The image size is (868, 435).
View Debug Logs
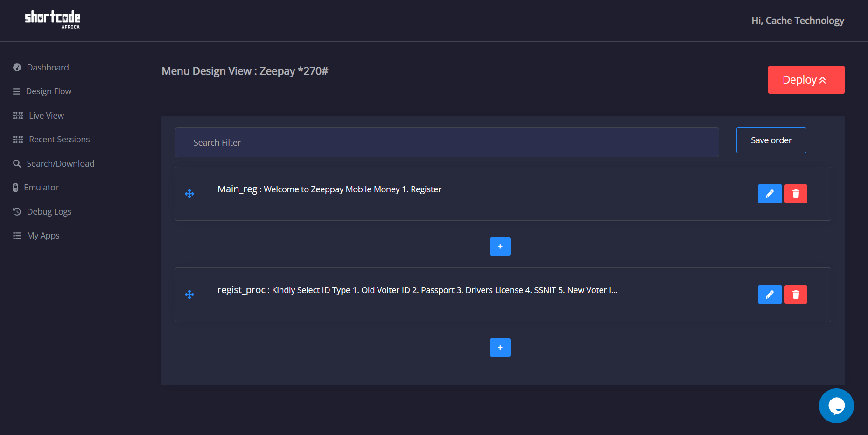point(49,212)
